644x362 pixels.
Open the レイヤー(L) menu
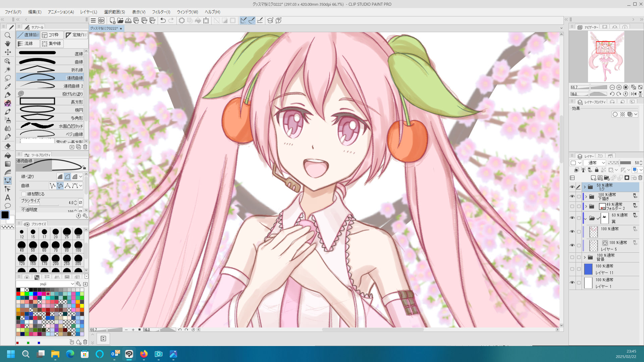[89, 12]
